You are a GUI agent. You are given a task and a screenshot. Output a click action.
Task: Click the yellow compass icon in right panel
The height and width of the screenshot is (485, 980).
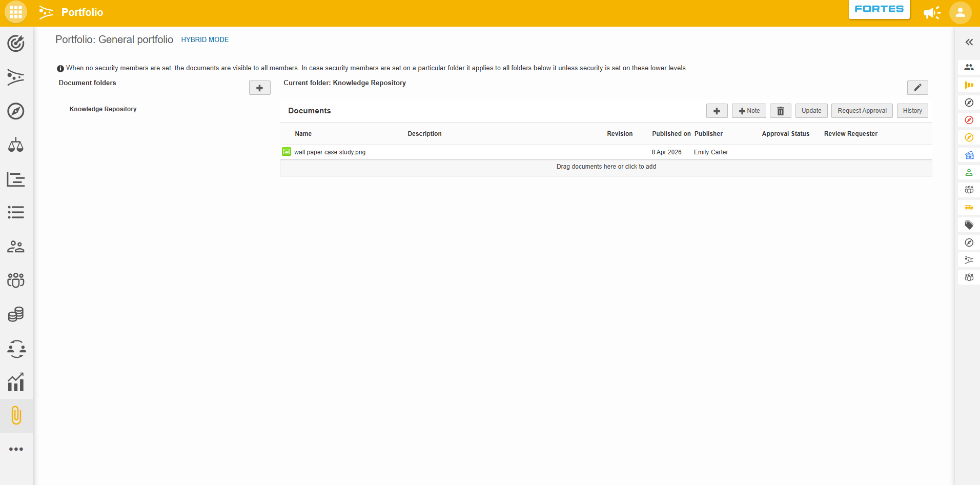(x=969, y=137)
